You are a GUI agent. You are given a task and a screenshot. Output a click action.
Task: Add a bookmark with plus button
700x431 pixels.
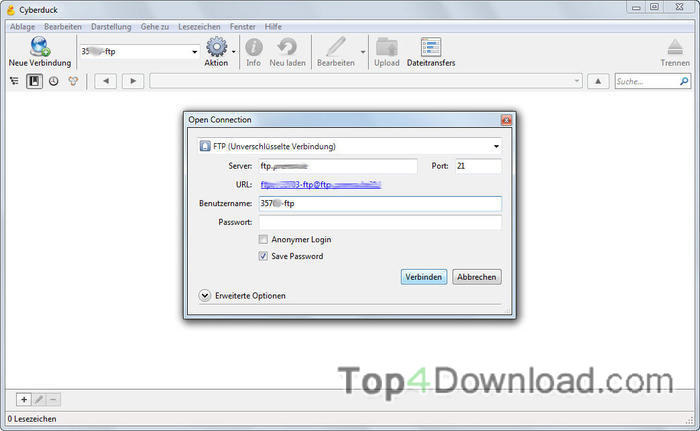(24, 399)
